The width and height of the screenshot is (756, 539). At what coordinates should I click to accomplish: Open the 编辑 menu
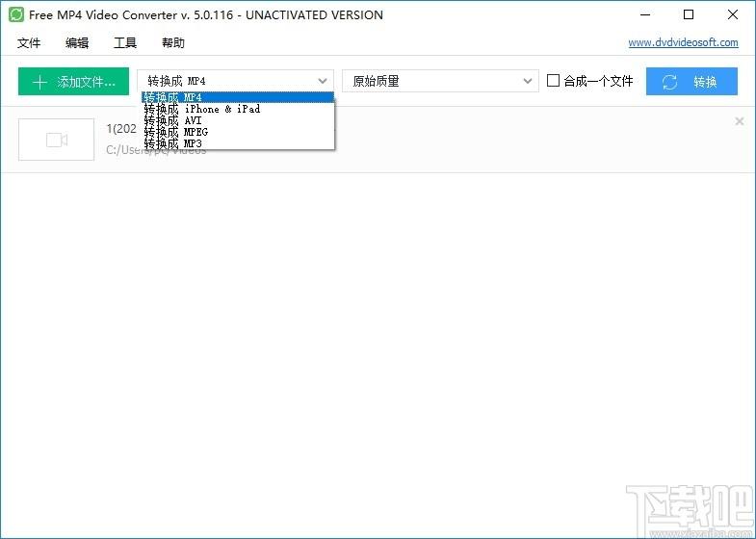(77, 43)
